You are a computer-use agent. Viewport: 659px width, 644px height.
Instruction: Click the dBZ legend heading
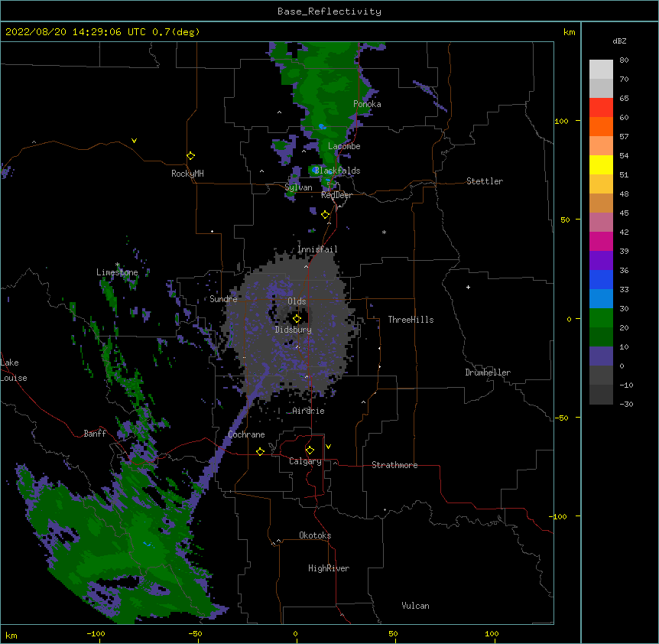[619, 41]
